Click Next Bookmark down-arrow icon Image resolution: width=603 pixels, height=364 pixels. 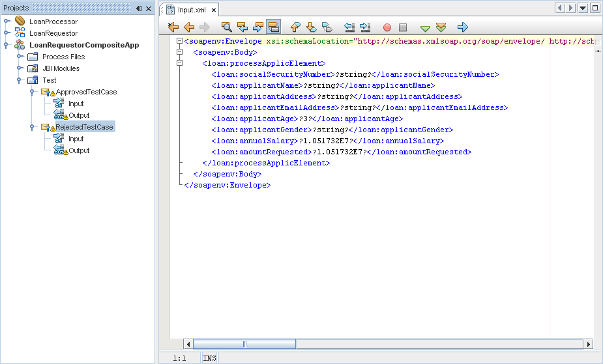point(311,27)
